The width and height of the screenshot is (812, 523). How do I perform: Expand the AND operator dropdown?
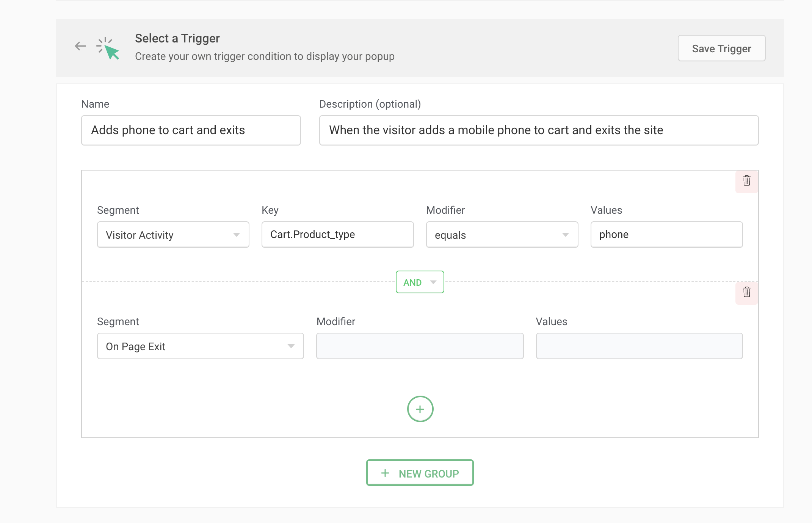[420, 282]
